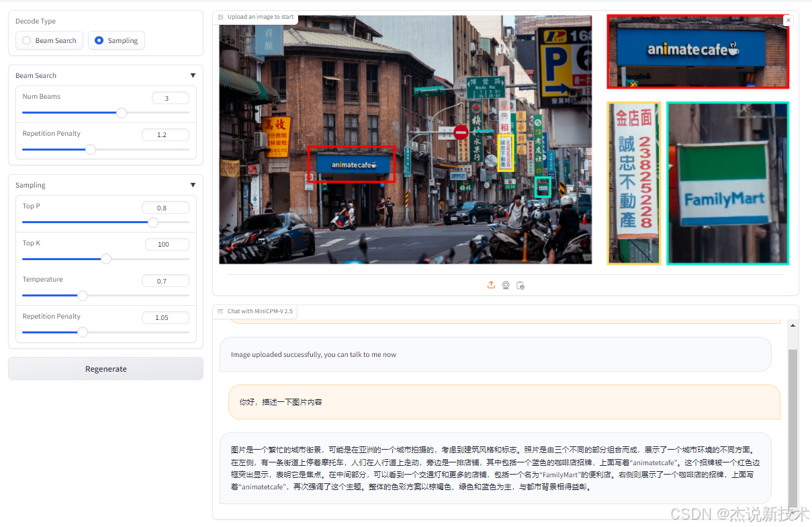Remove the uploaded image with the X button

788,21
